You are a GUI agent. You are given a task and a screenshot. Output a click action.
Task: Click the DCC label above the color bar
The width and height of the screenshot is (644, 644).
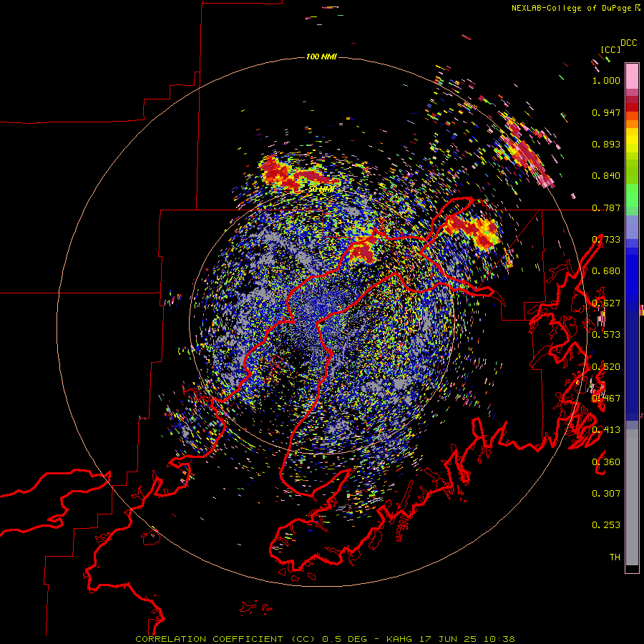coord(628,43)
